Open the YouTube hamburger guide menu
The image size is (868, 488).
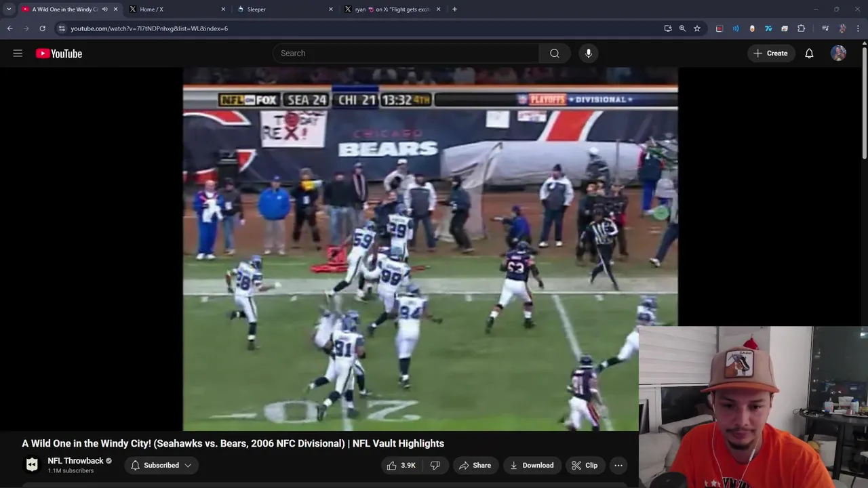point(18,54)
